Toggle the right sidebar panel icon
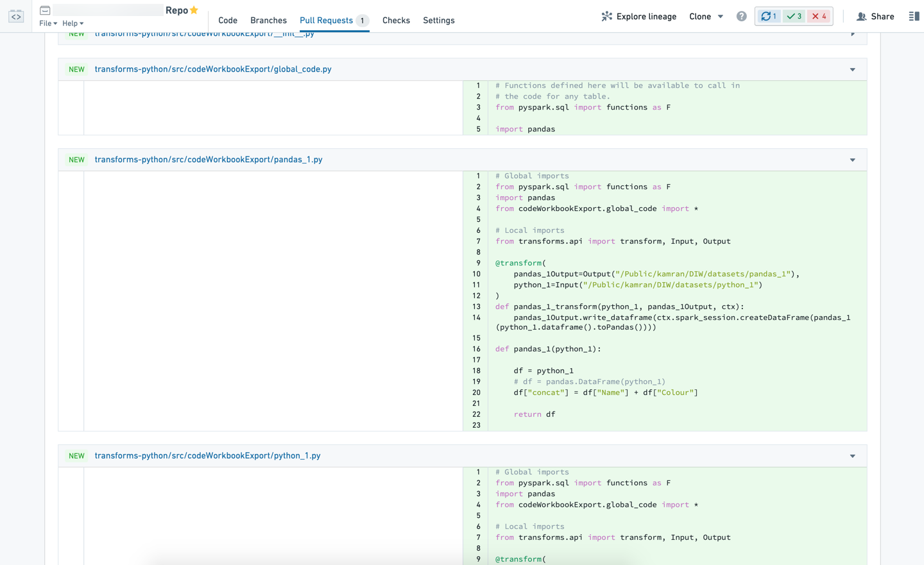Screen dimensions: 924x565 (x=914, y=17)
